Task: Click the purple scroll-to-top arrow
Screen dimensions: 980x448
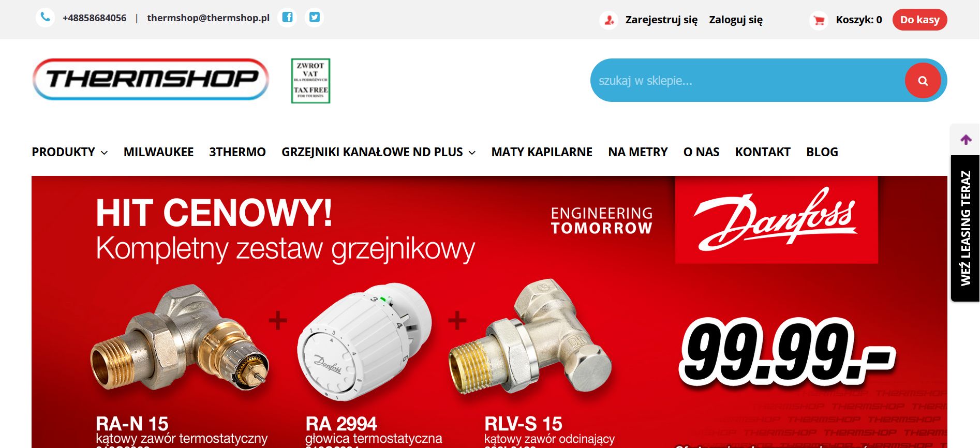Action: (x=966, y=140)
